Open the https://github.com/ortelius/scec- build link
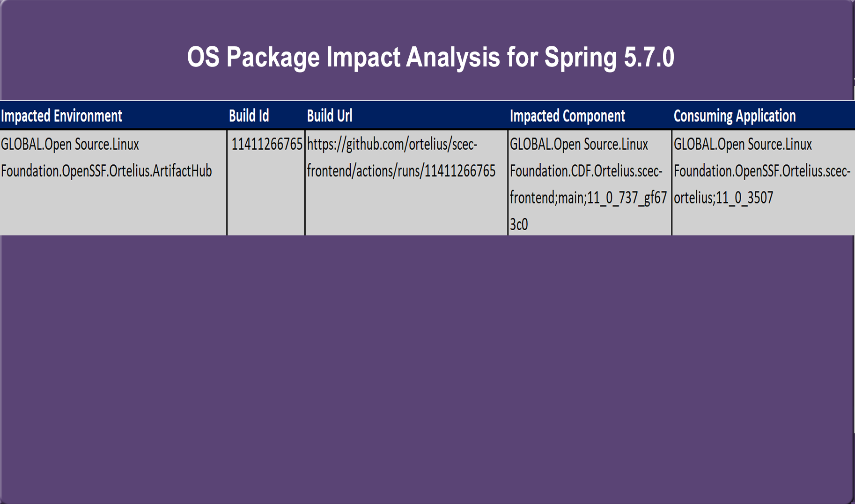 392,144
